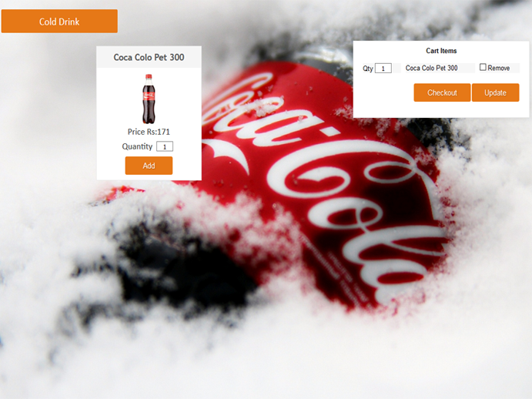Click the Cart Items heading
532x399 pixels.
click(441, 51)
